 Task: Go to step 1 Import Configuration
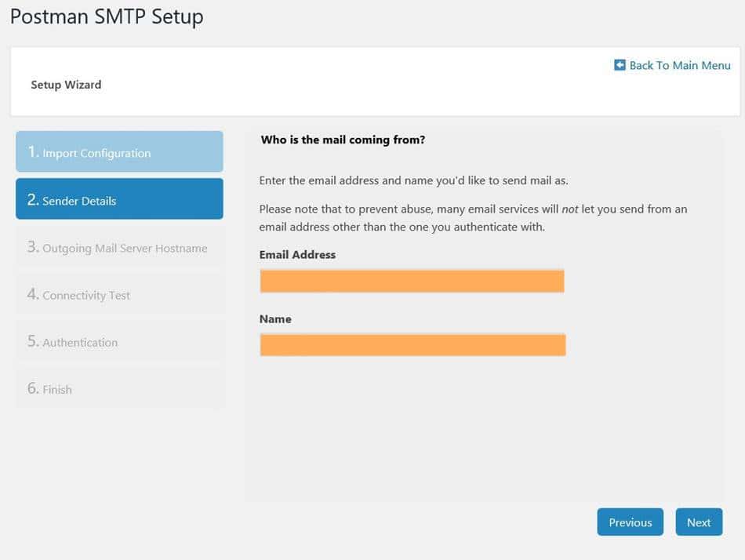119,152
